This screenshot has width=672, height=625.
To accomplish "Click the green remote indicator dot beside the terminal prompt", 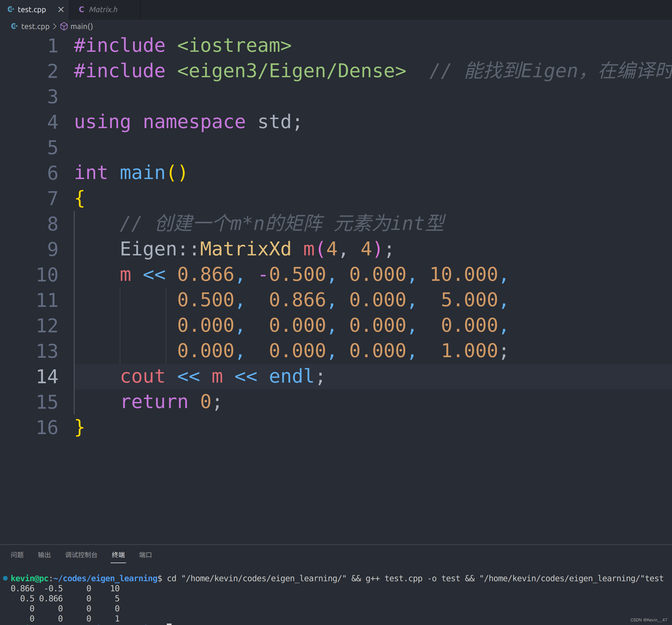I will click(x=5, y=578).
